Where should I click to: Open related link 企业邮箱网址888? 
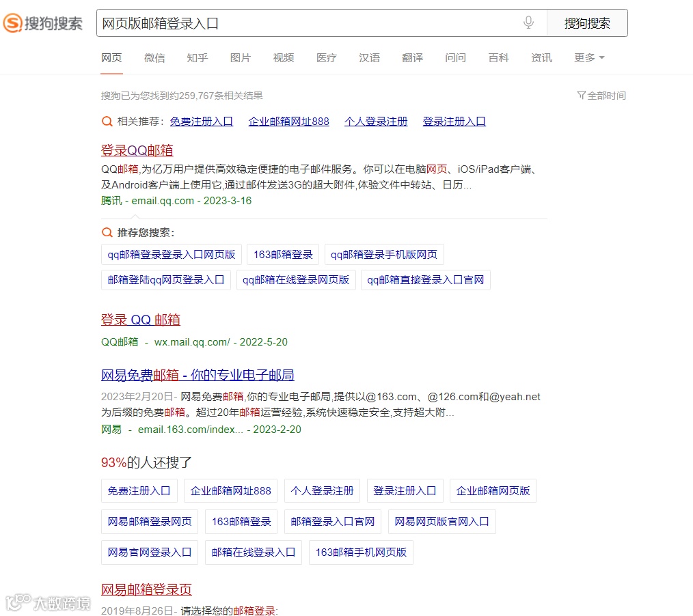click(288, 122)
